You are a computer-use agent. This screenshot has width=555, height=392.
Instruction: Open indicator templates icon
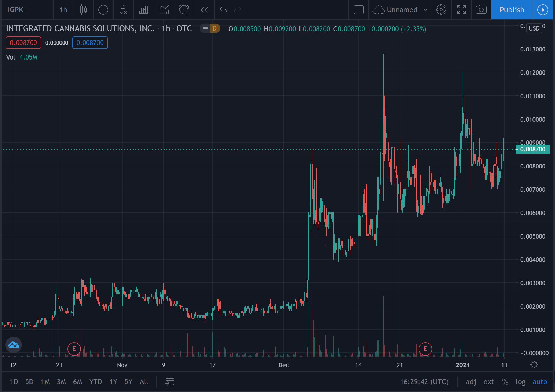tap(164, 10)
